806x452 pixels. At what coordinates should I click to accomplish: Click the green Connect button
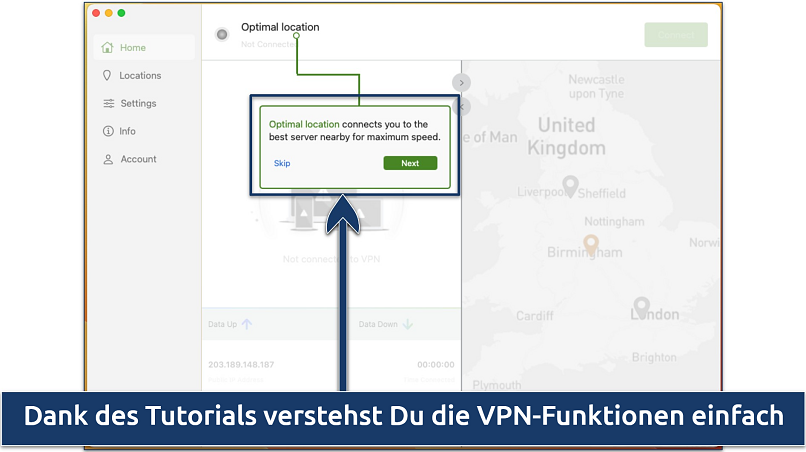pyautogui.click(x=676, y=35)
